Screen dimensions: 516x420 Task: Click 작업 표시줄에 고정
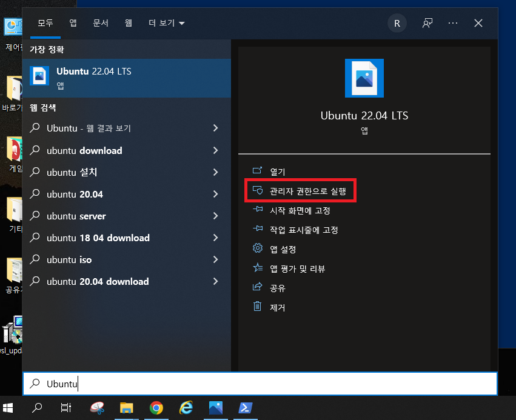point(304,230)
